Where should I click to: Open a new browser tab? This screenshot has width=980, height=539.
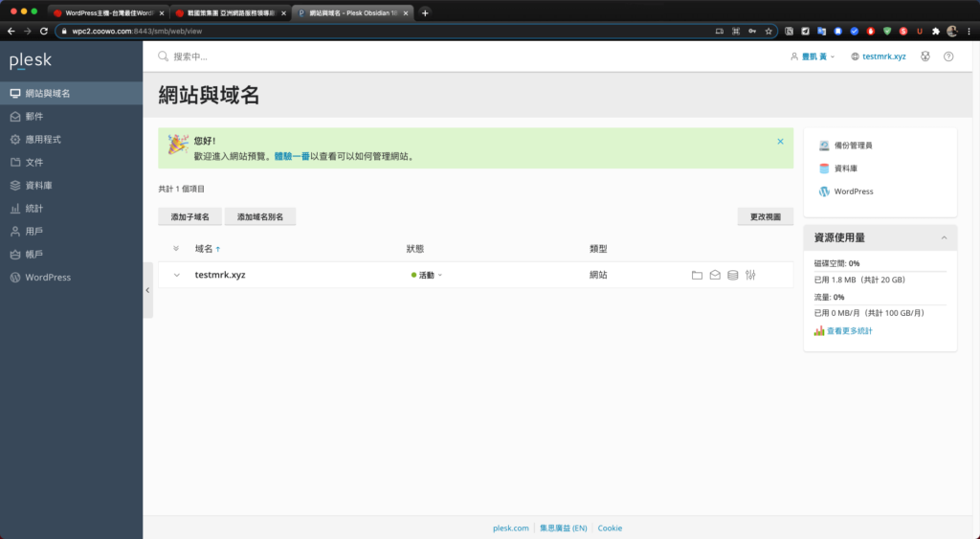pos(425,13)
